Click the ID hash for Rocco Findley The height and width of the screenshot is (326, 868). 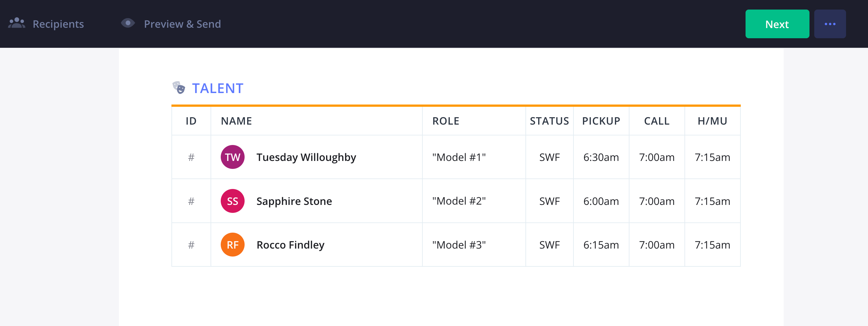[x=191, y=245]
